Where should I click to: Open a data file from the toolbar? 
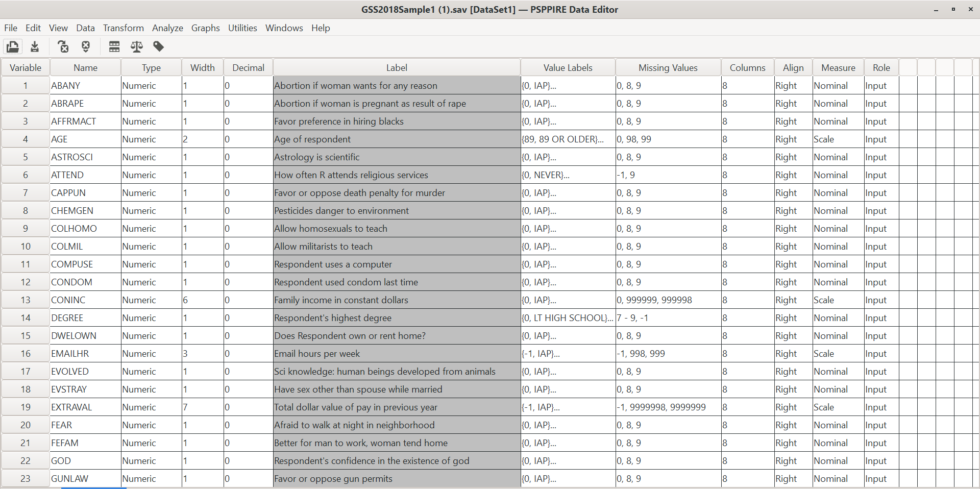tap(12, 46)
